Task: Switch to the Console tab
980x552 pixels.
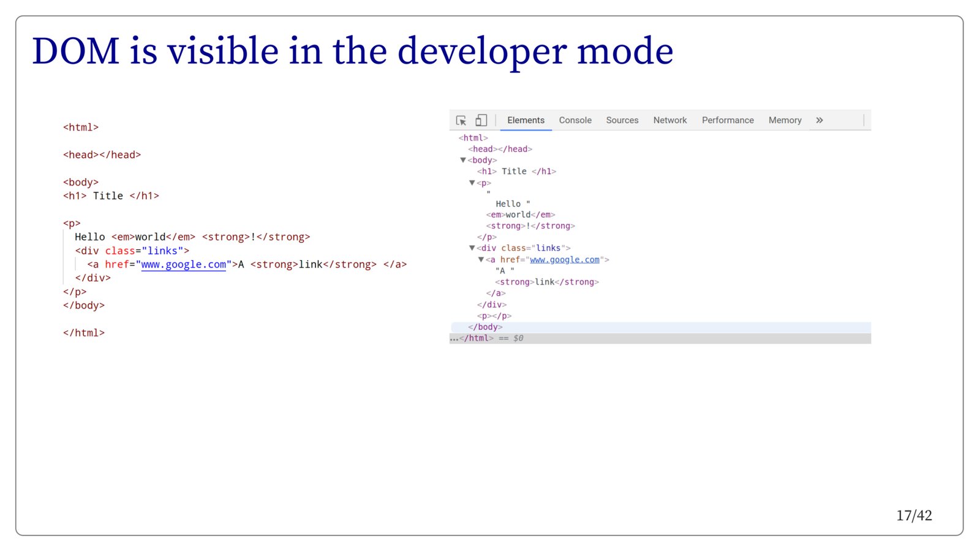Action: pyautogui.click(x=575, y=121)
